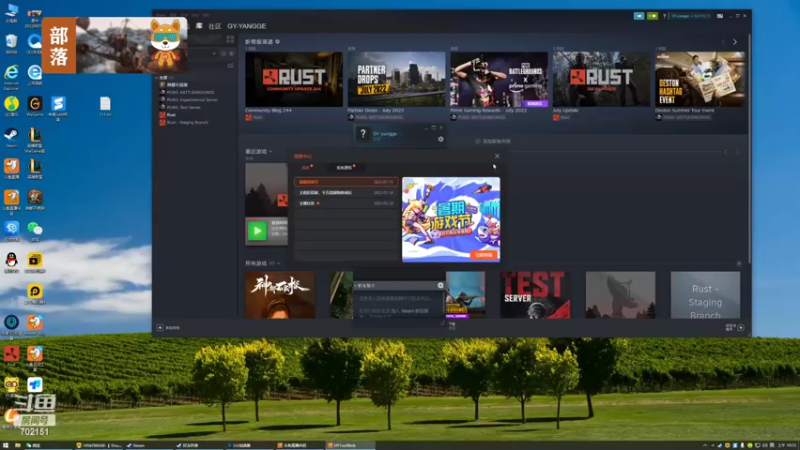
Task: Click the Steam announcements icon in title bar
Action: coord(639,16)
